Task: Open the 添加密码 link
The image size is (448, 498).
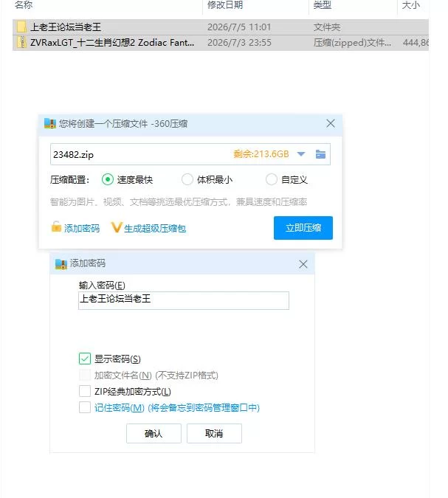Action: pos(82,229)
